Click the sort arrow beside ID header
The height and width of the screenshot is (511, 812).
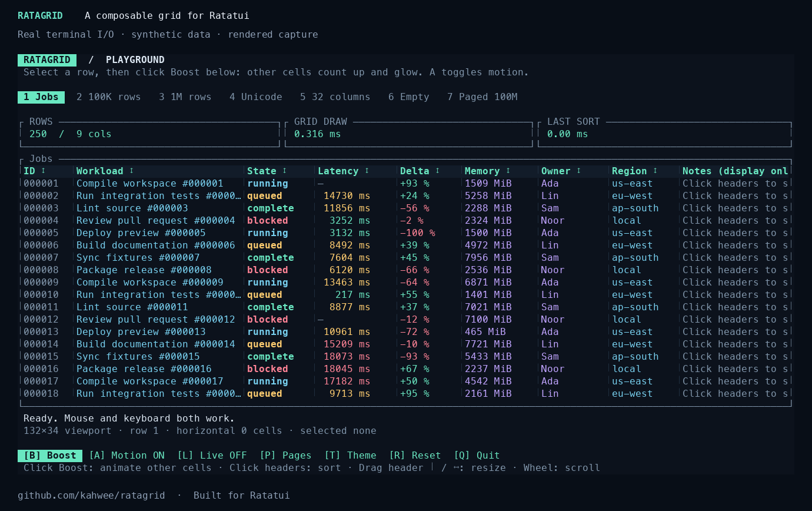(x=44, y=171)
